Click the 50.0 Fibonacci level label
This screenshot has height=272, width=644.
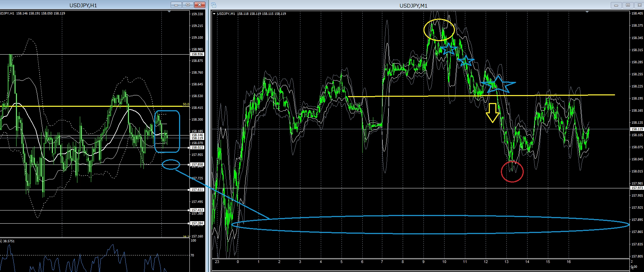click(186, 104)
